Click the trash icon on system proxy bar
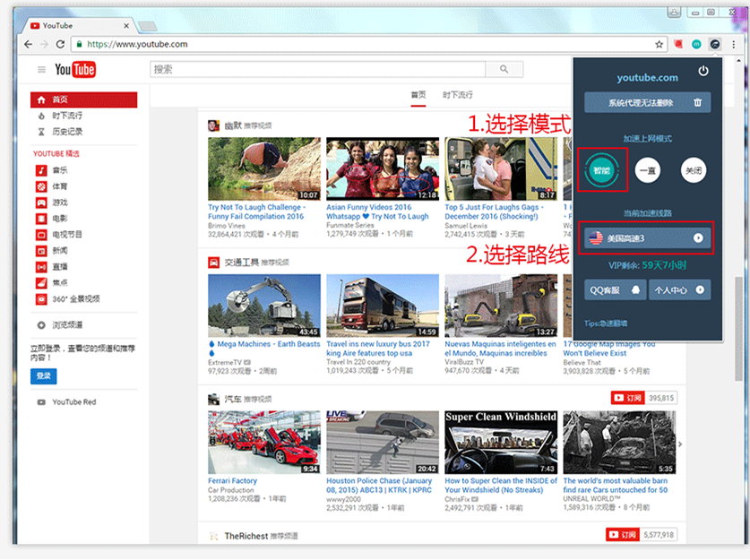Viewport: 750px width, 560px height. click(x=697, y=103)
